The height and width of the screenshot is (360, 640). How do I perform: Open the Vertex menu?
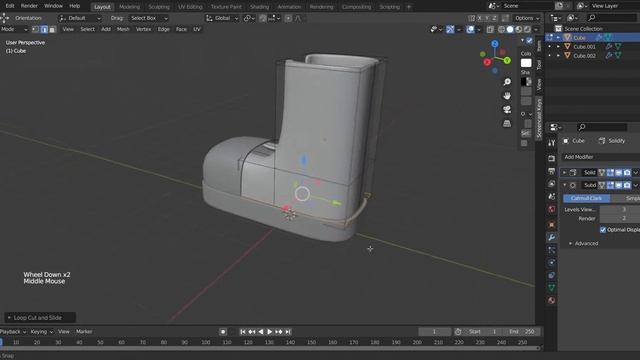tap(143, 29)
